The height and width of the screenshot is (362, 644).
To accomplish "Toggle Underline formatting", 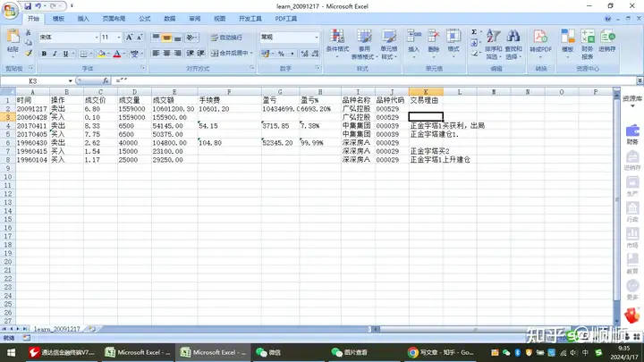I will (65, 54).
